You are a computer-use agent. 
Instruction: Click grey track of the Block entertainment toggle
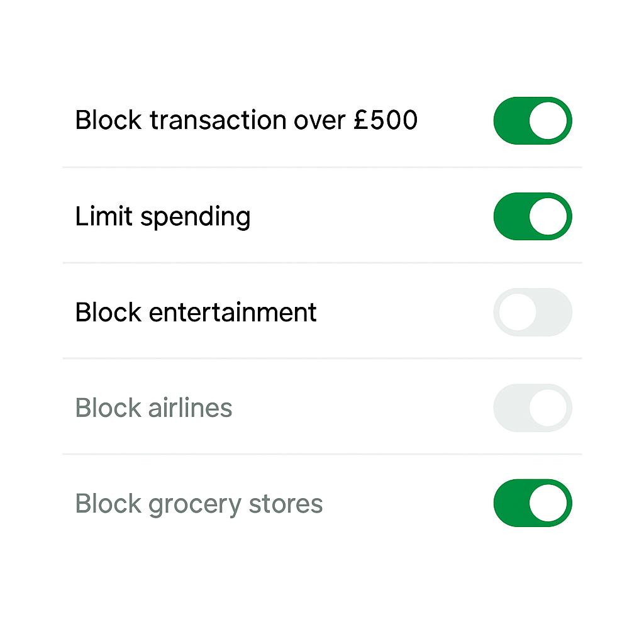(555, 312)
